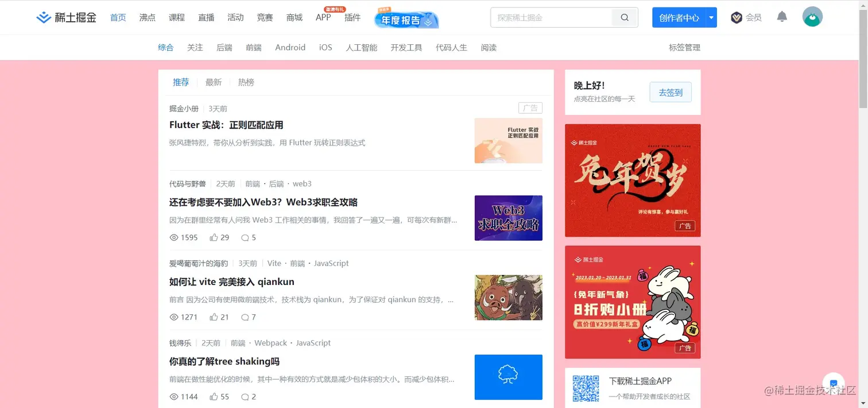The height and width of the screenshot is (408, 868).
Task: Open article 如何让 vite 完美接入 qiankun
Action: tap(232, 282)
